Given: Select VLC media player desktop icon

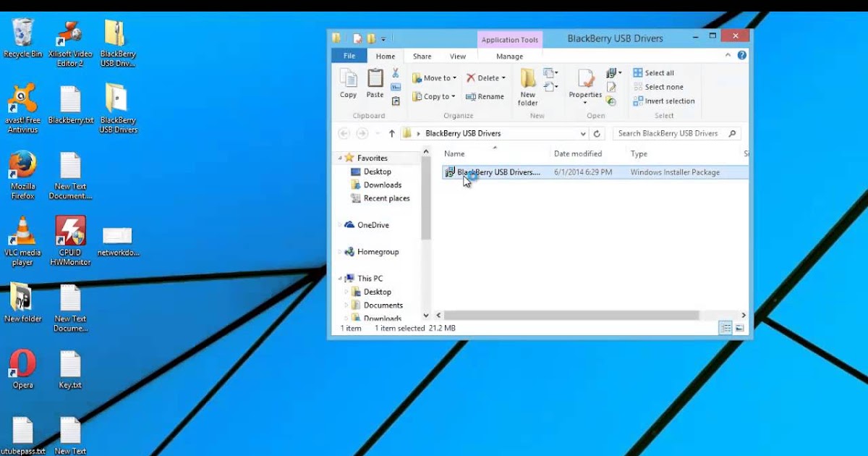Looking at the screenshot, I should point(22,241).
